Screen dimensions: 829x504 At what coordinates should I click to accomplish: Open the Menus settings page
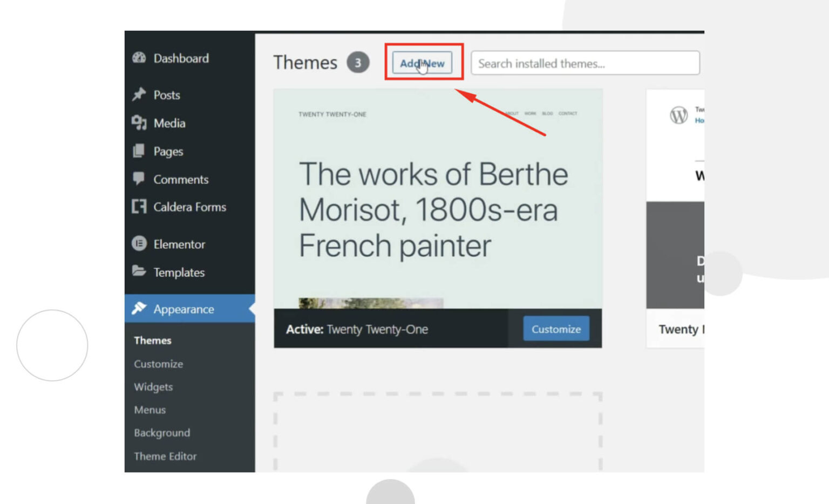pyautogui.click(x=150, y=410)
